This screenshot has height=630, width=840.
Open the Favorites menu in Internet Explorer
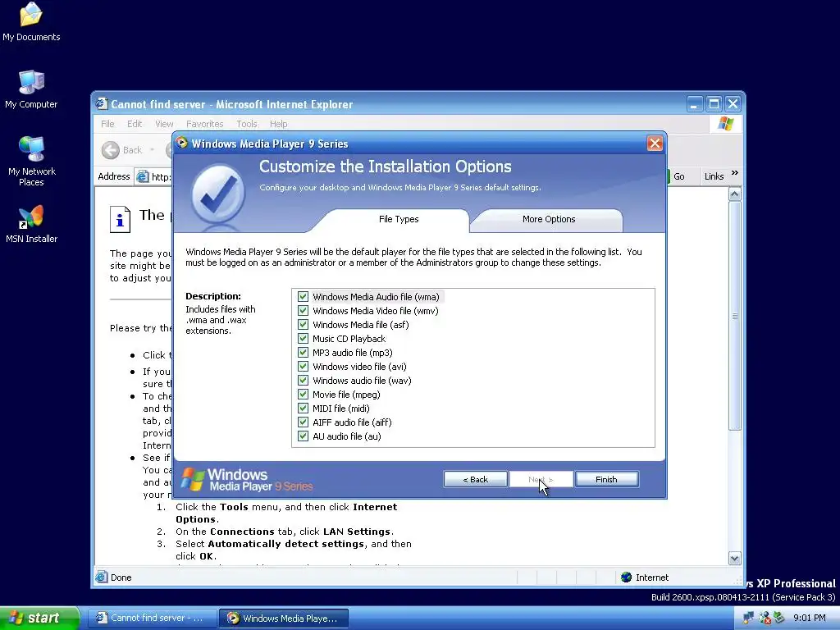click(x=204, y=124)
